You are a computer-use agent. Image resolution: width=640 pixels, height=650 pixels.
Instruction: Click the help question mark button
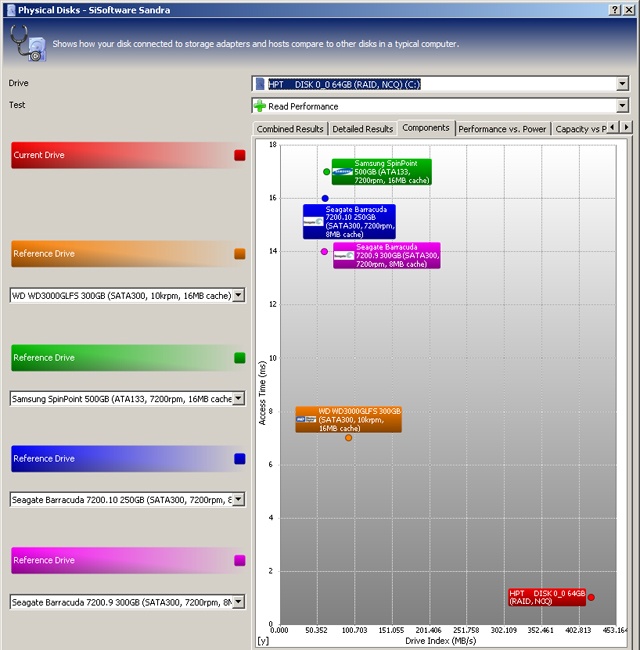tap(615, 10)
